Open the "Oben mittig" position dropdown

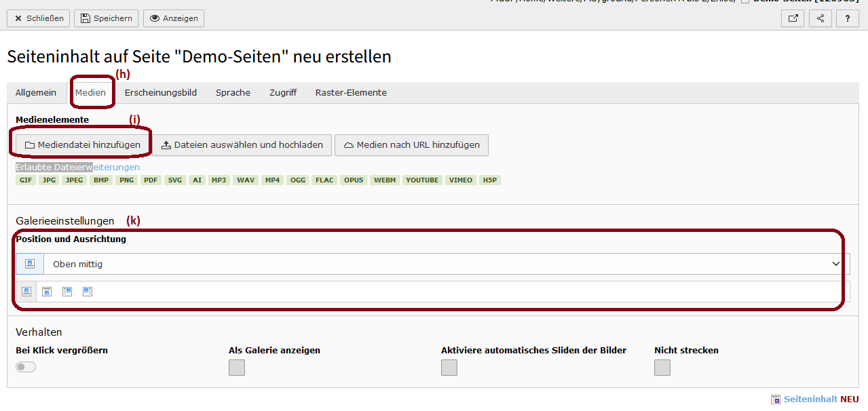(446, 264)
